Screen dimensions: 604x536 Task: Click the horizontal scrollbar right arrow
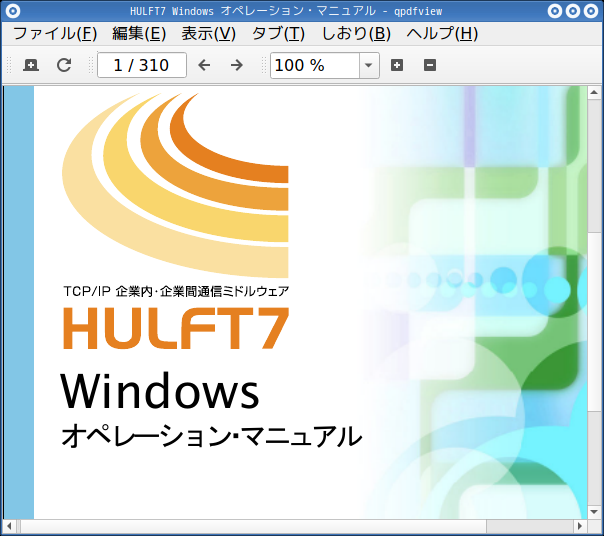[580, 526]
